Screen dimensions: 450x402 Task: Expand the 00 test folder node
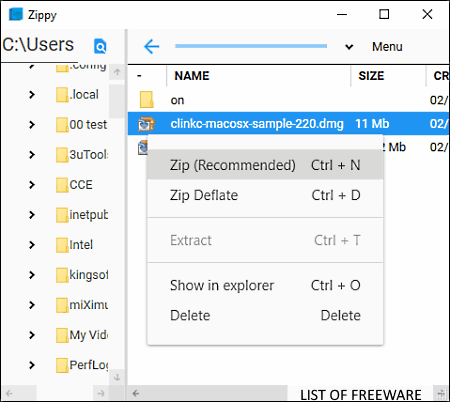[x=32, y=125]
